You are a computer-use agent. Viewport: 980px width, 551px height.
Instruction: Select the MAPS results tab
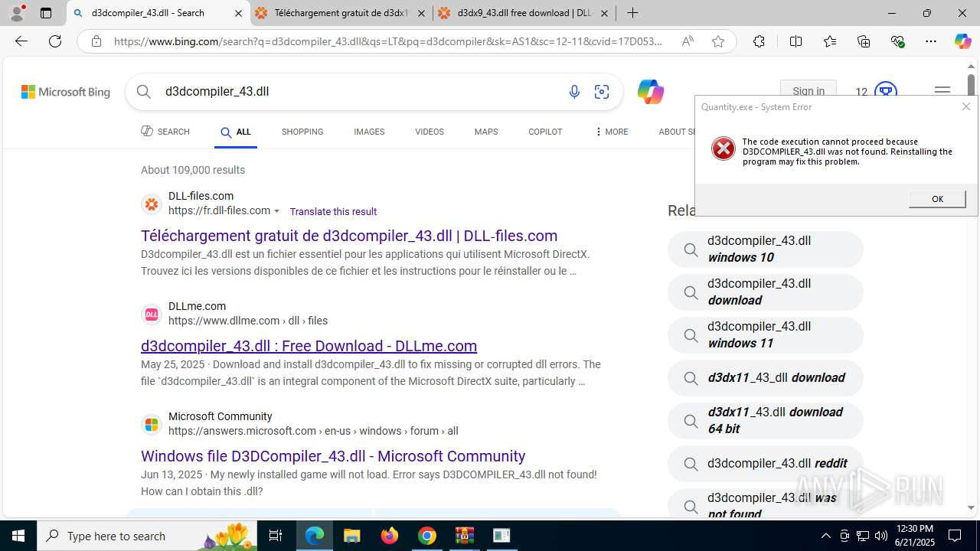pyautogui.click(x=486, y=132)
